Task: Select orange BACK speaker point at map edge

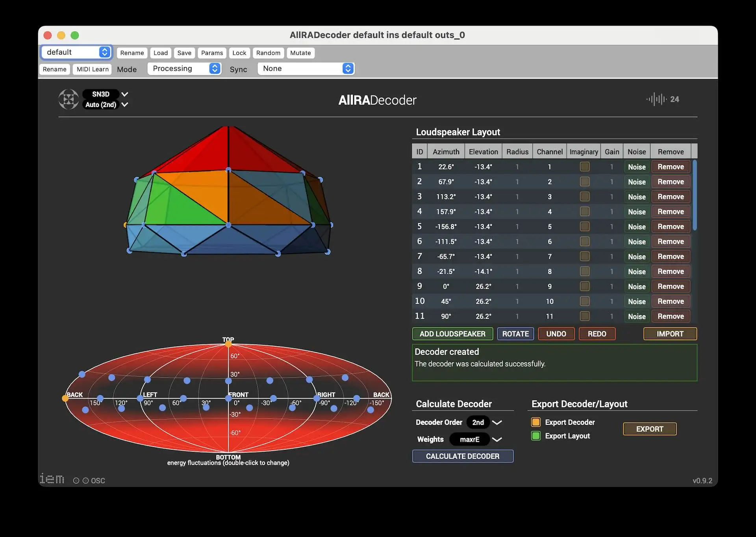Action: click(x=65, y=398)
